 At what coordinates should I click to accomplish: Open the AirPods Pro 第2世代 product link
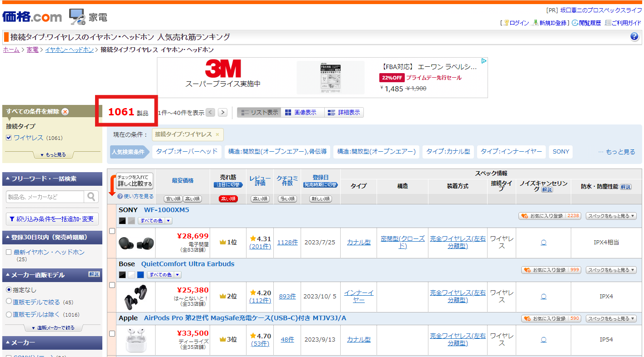point(245,318)
